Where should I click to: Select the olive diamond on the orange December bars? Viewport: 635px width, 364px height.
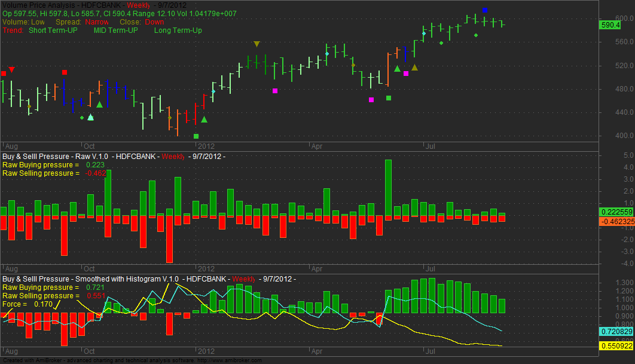tap(170, 118)
